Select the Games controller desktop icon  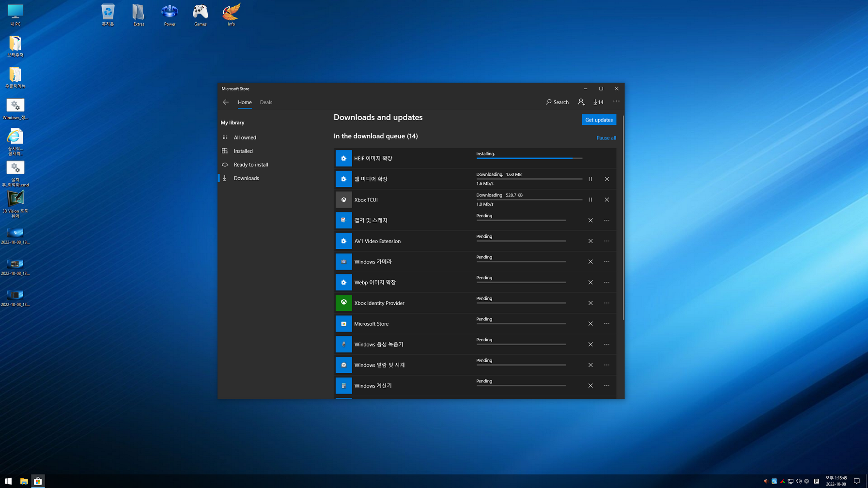(201, 15)
